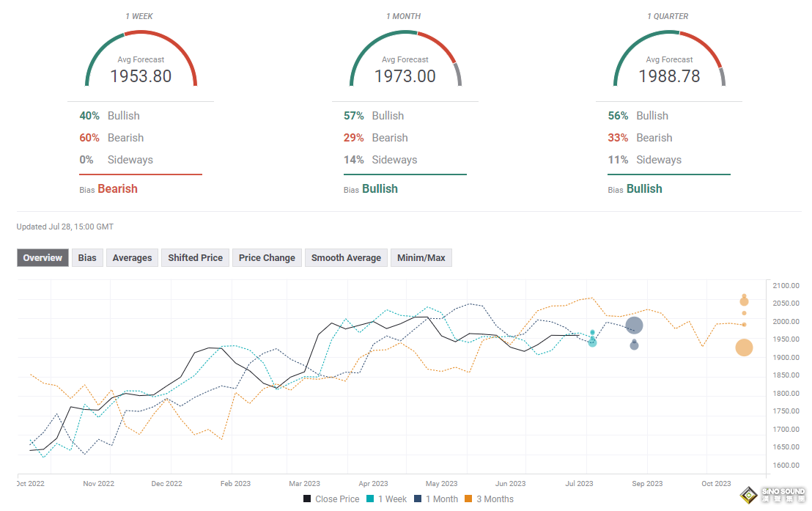Click the smaller navy bubble below the large one
Screen dimensions: 812x511
pos(634,345)
